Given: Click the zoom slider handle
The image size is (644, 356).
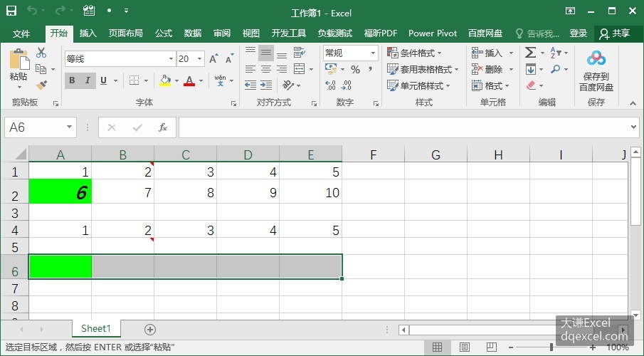Looking at the screenshot, I should (x=551, y=347).
